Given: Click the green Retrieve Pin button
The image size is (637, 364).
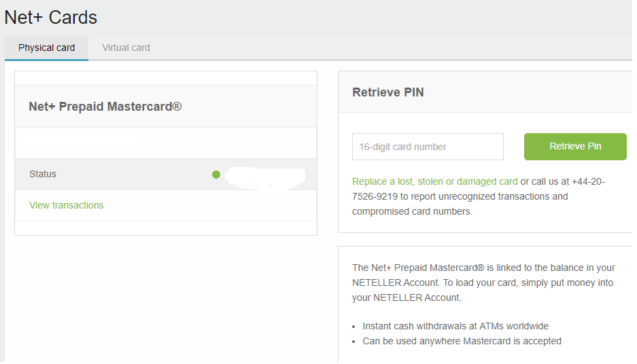Looking at the screenshot, I should pos(575,147).
